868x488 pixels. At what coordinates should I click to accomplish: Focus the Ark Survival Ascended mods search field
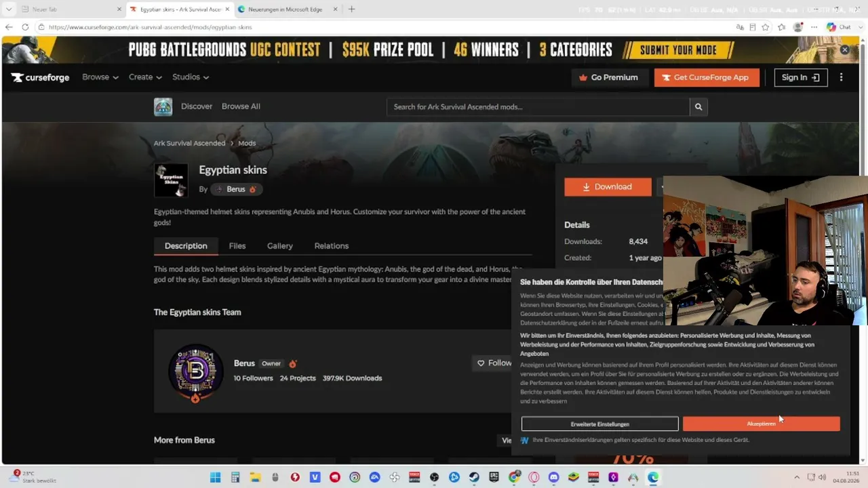point(538,106)
